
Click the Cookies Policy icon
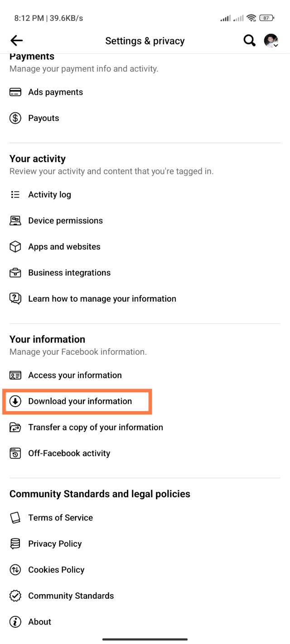coord(15,570)
